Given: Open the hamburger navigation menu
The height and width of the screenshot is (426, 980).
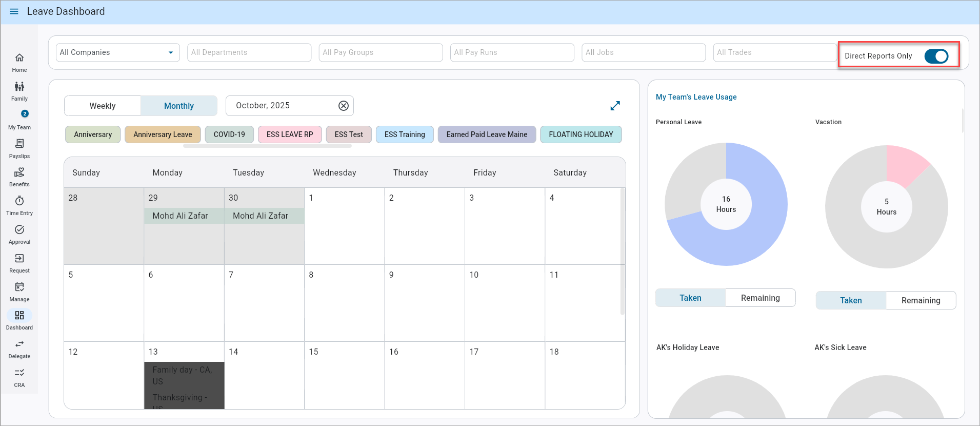Looking at the screenshot, I should tap(14, 11).
